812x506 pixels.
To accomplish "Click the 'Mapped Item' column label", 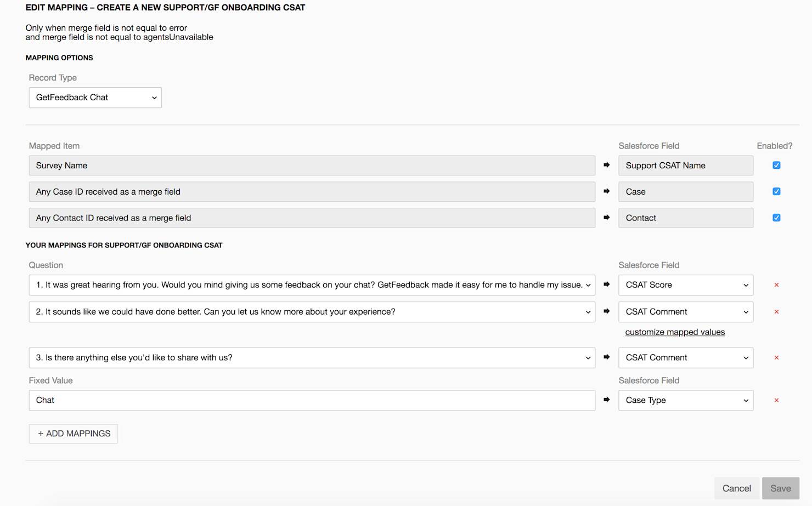I will [x=54, y=146].
